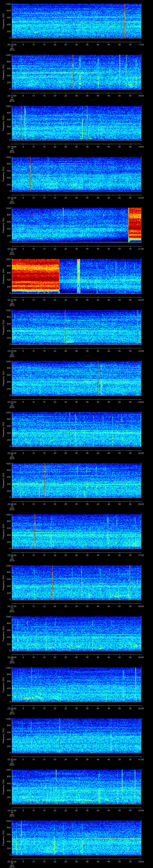Click the yellow vertical burst in 22:21:00 panel
Viewport: 153px width, 868px height.
pyautogui.click(x=79, y=276)
